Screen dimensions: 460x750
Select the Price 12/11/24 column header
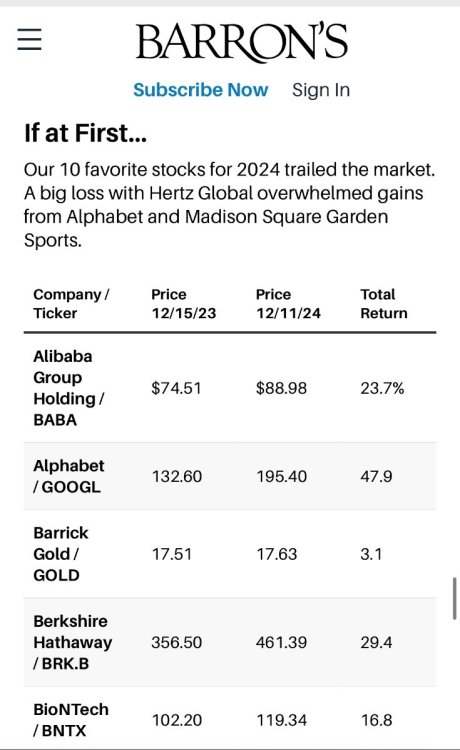(288, 304)
